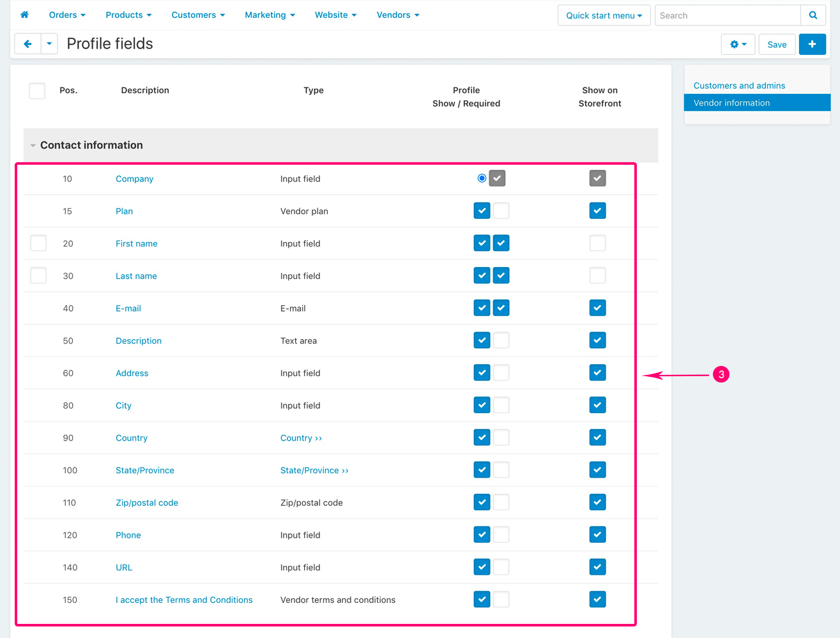The image size is (840, 638).
Task: Open dropdown caret beside back arrow
Action: pos(49,44)
